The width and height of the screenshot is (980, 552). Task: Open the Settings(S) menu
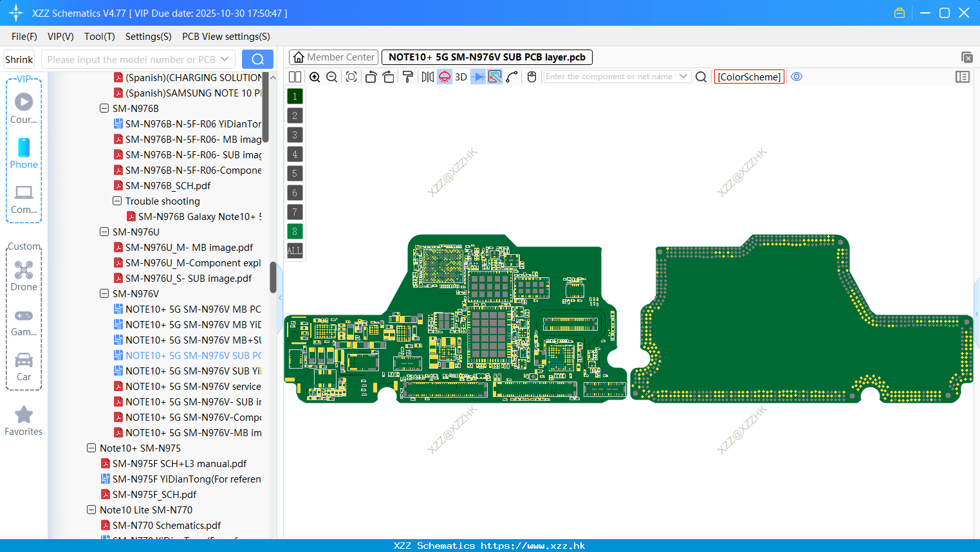pos(149,37)
